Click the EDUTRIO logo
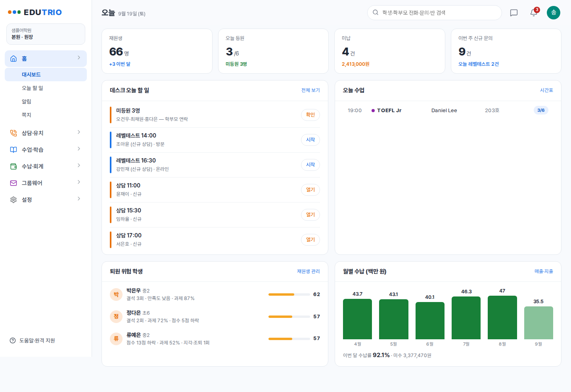571x392 pixels. [35, 12]
